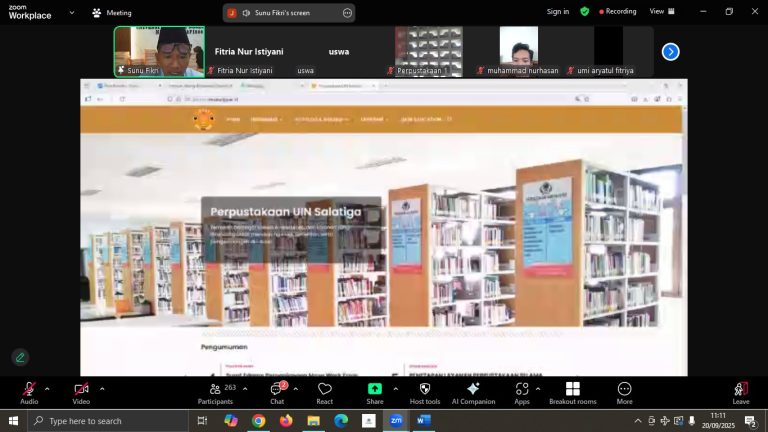Screen dimensions: 768x432
Task: Open File Explorer from taskbar
Action: click(x=313, y=421)
